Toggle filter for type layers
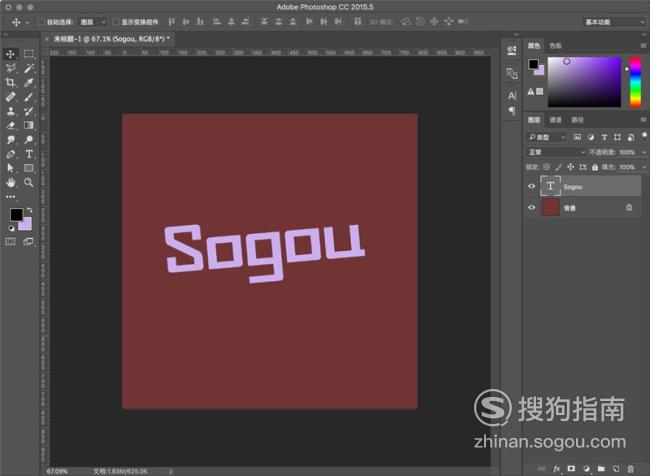Viewport: 650px width, 476px height. [604, 137]
